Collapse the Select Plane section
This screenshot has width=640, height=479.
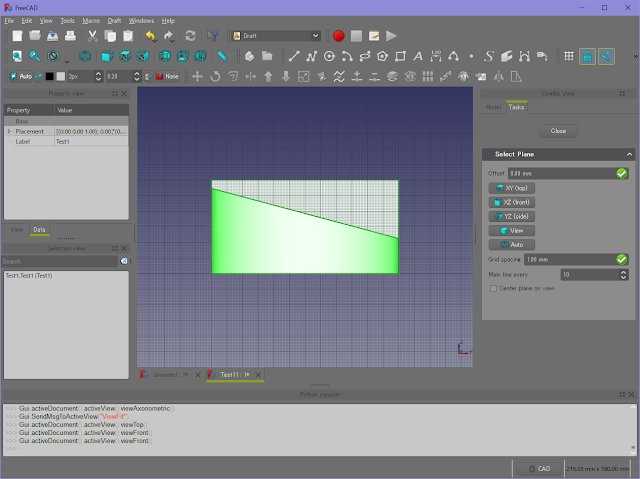(629, 154)
